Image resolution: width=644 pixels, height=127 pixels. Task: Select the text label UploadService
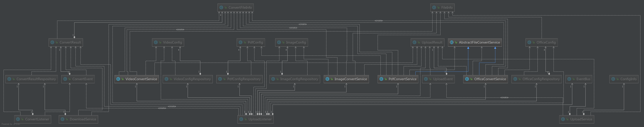tap(581, 119)
